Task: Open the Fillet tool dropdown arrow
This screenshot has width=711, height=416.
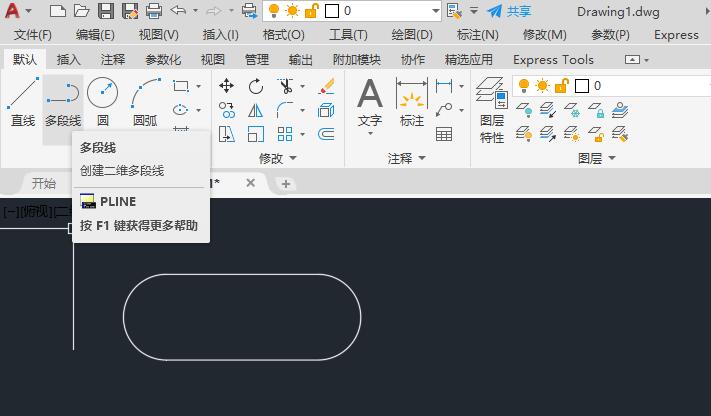Action: click(302, 110)
